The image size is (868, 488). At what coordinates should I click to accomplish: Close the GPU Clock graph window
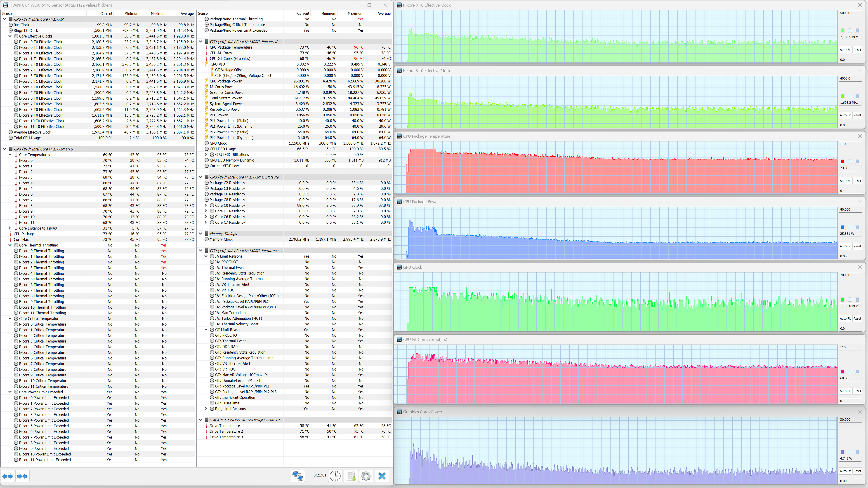pyautogui.click(x=860, y=267)
